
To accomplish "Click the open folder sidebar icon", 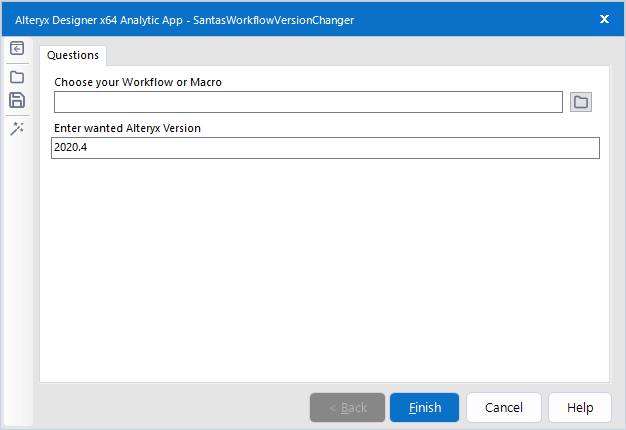I will [17, 76].
